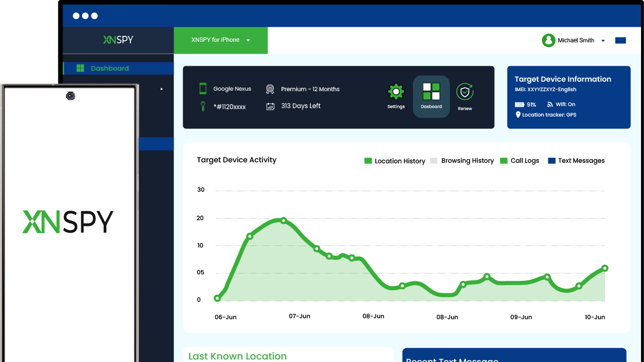Click the 313 Days Left text
Screen dimensions: 644x362
[x=301, y=106]
